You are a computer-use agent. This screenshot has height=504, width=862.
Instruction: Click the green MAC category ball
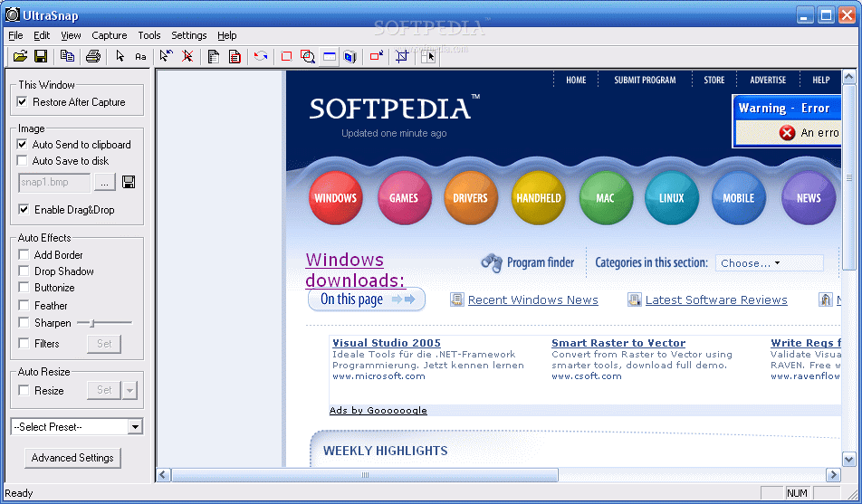tap(606, 198)
